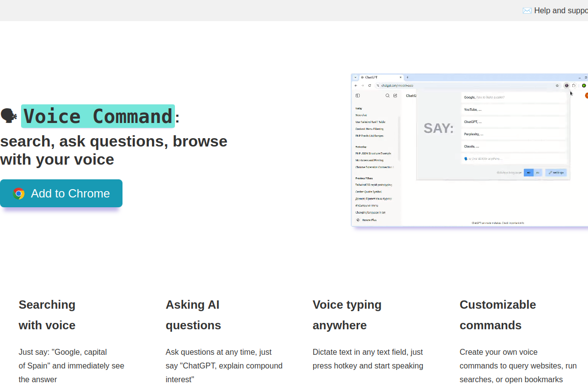Click the paragraph "Dictate text in any text field"
The height and width of the screenshot is (392, 588).
pos(368,359)
